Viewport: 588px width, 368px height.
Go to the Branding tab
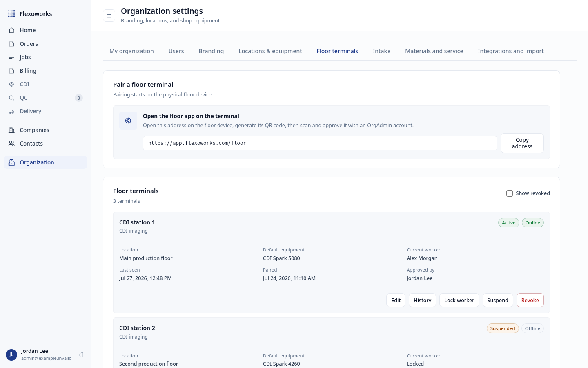point(211,51)
